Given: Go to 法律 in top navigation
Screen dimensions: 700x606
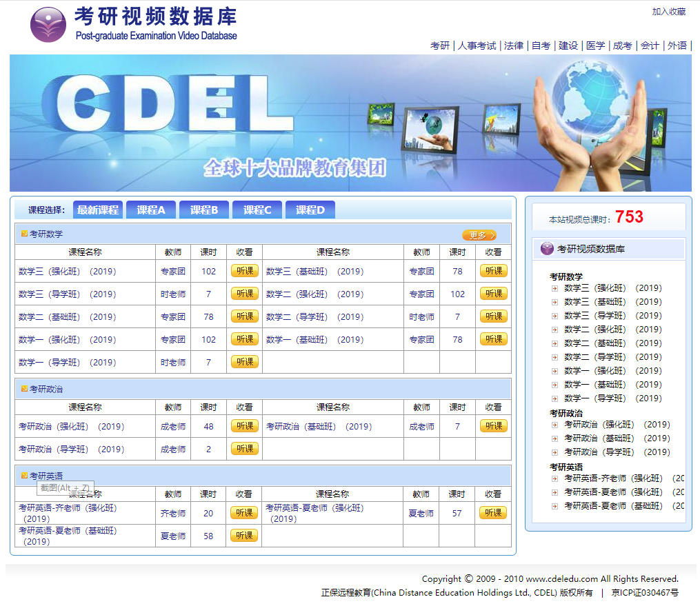Looking at the screenshot, I should [513, 46].
